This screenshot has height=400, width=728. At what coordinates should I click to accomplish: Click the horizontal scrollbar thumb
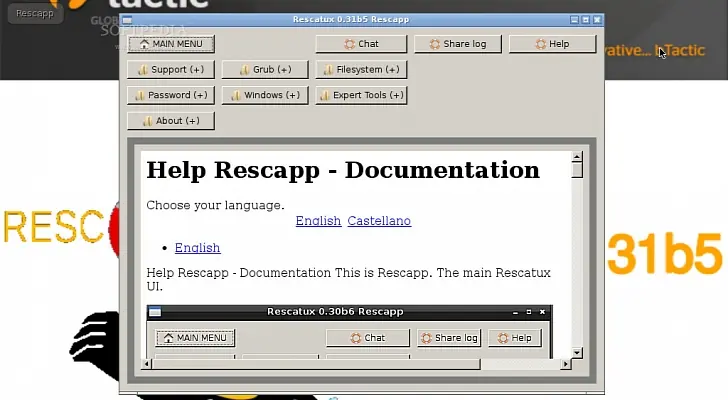pos(316,364)
